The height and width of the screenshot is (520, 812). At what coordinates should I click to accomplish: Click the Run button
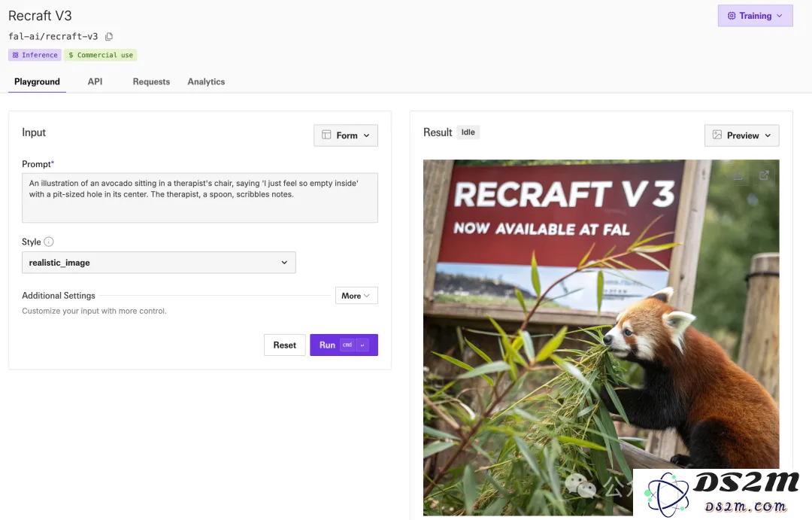[x=344, y=345]
